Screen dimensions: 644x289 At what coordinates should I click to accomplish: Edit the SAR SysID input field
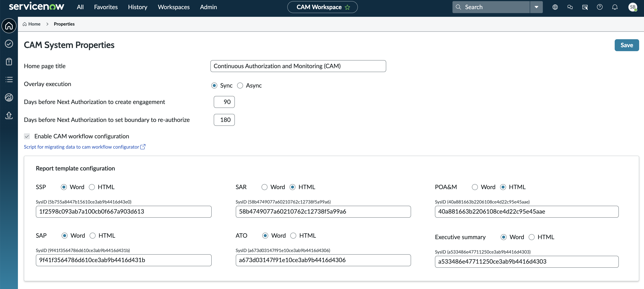point(323,212)
